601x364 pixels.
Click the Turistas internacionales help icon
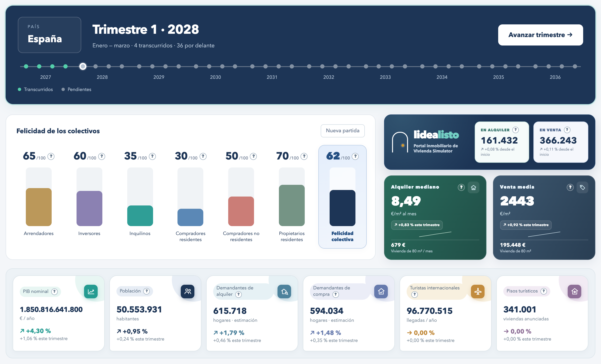(x=414, y=294)
